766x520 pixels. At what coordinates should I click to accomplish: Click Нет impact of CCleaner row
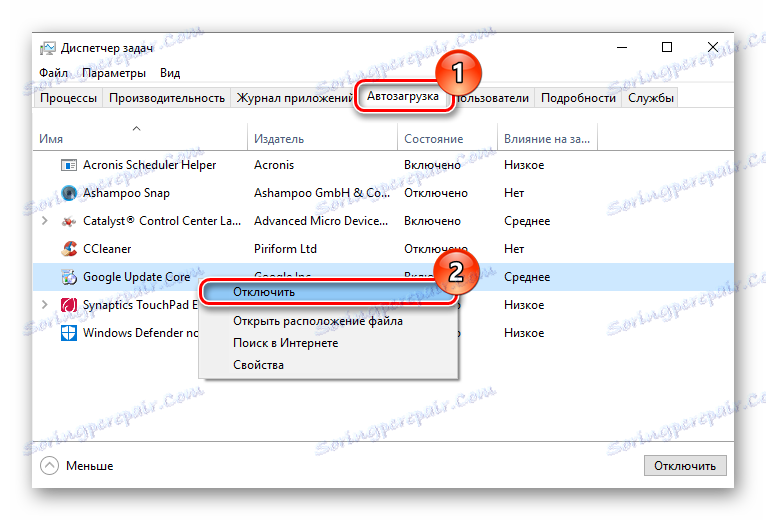tap(514, 249)
